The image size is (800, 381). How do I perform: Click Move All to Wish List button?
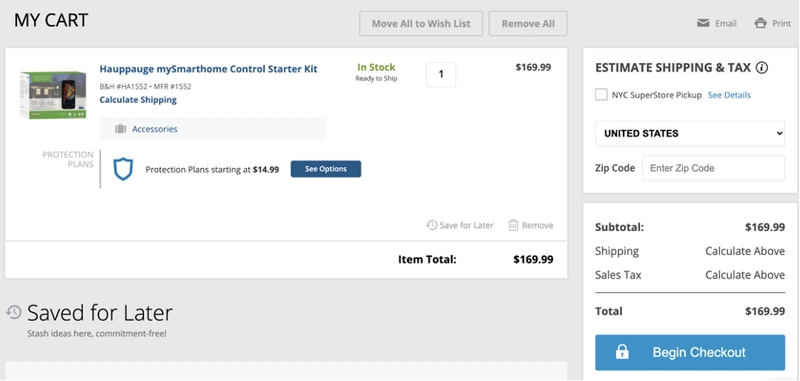(421, 23)
